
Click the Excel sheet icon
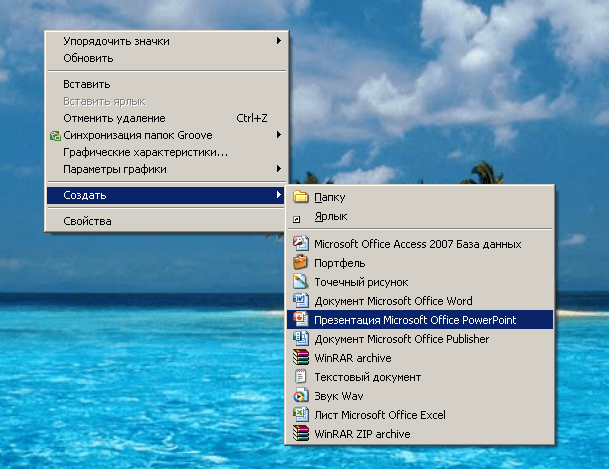(300, 415)
